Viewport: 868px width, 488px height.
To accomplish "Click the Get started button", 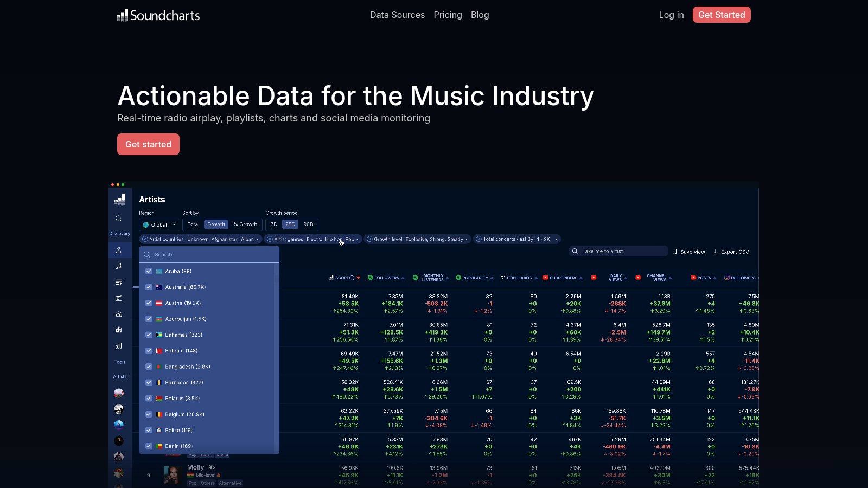I will coord(148,144).
